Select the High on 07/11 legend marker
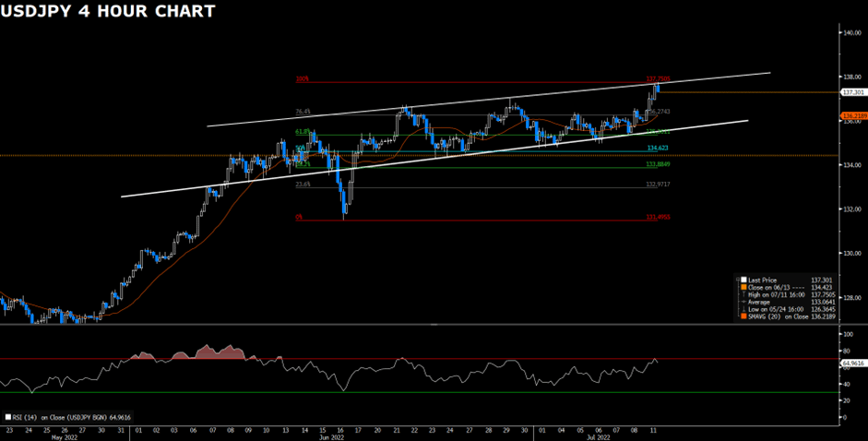868x441 pixels. pos(743,294)
